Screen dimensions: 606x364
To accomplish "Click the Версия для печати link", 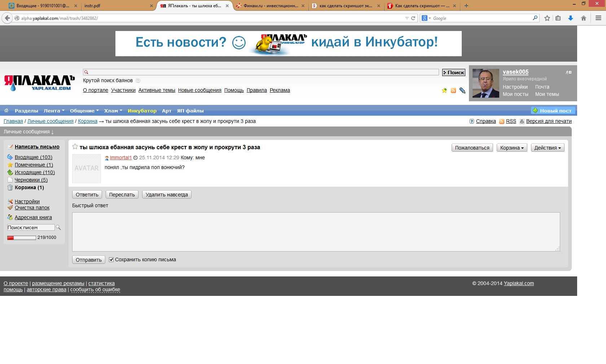I will coord(549,121).
